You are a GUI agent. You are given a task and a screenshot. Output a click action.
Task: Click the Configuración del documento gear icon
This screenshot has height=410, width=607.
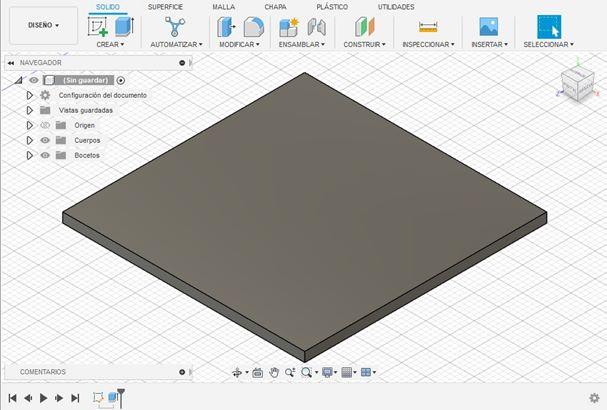pyautogui.click(x=45, y=95)
